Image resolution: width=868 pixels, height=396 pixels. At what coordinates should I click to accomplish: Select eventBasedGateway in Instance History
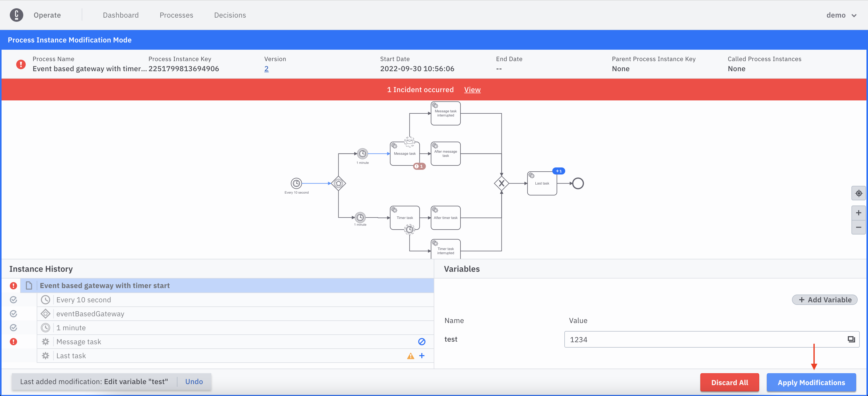click(90, 314)
